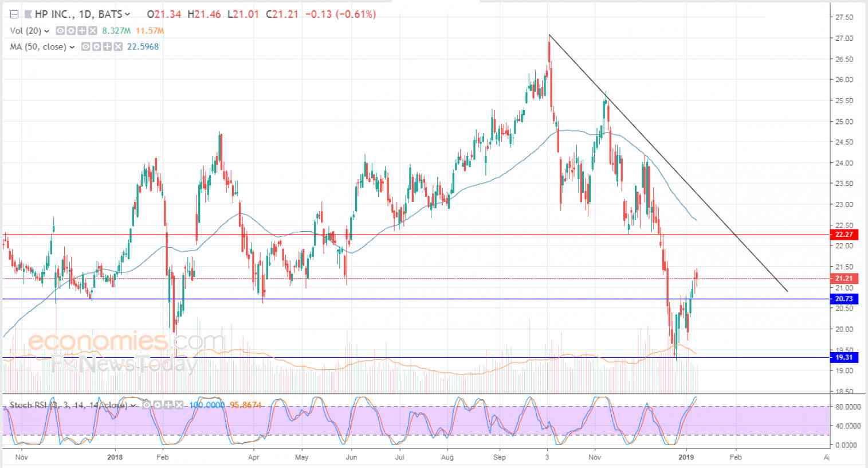Expand the Vol (20) indicator dropdown arrow
Screen dimensions: 868x468
tap(47, 31)
